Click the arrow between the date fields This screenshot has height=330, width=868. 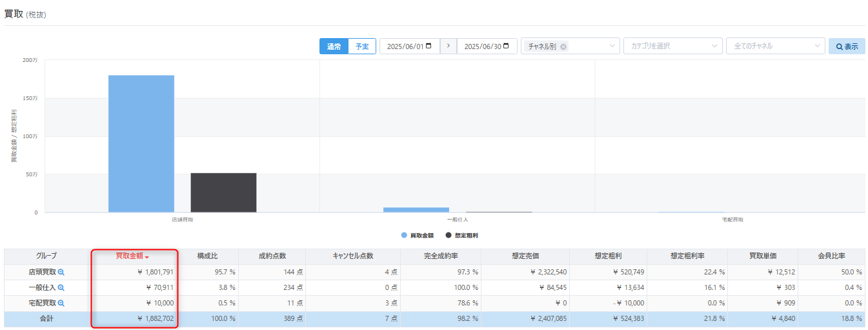449,46
